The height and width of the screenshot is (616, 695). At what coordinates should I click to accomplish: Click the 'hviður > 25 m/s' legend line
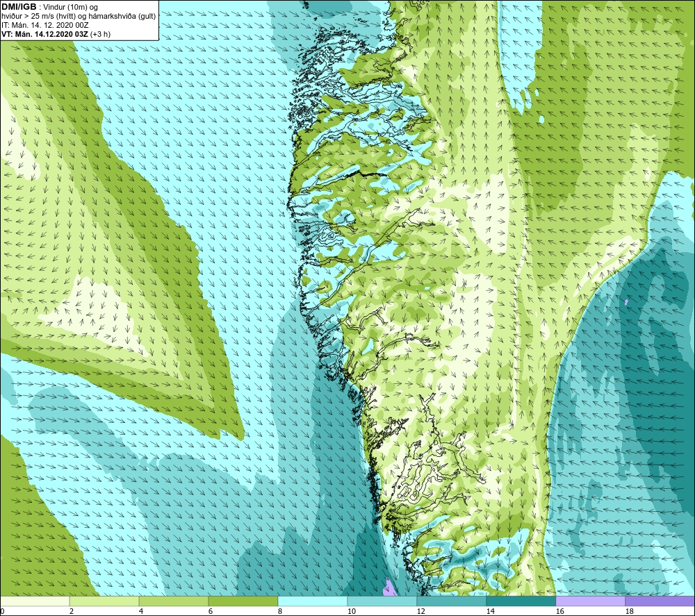click(x=79, y=16)
